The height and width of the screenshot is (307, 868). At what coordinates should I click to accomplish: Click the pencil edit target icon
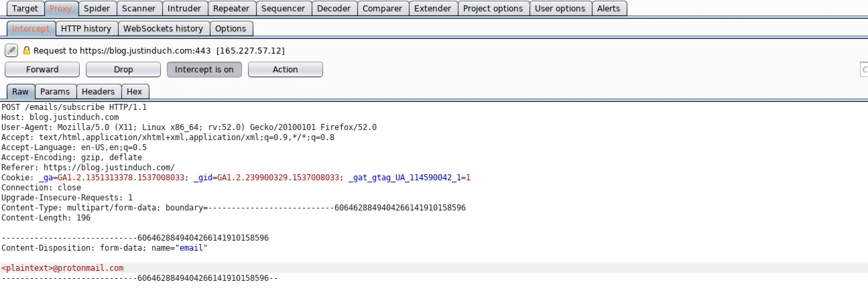(11, 51)
